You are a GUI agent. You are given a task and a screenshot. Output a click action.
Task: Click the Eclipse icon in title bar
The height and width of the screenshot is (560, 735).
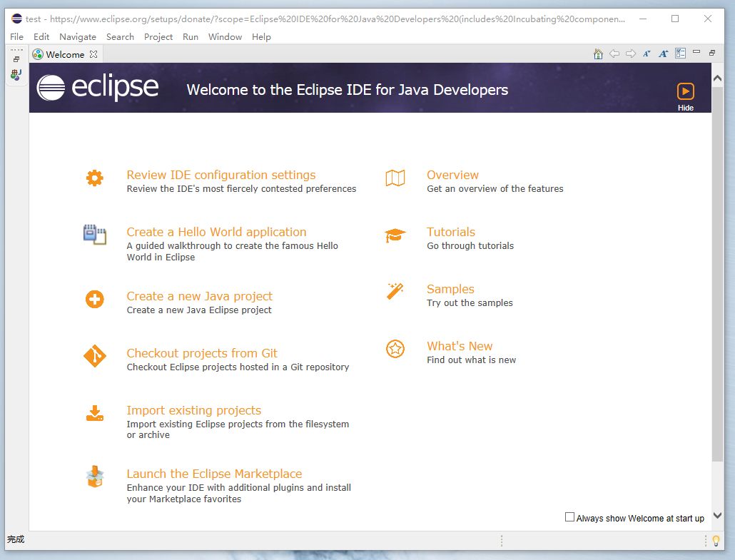[17, 19]
